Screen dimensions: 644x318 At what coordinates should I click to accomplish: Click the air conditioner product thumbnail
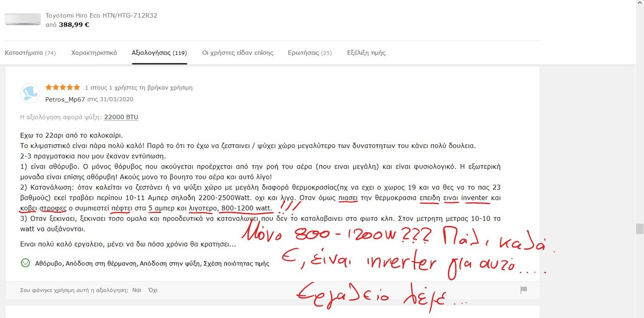[x=23, y=20]
